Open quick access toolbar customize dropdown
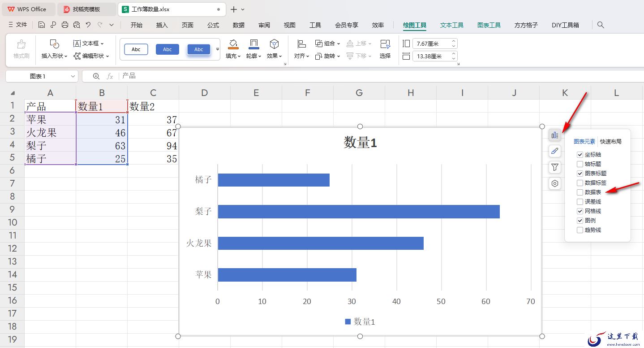644x348 pixels. 112,25
